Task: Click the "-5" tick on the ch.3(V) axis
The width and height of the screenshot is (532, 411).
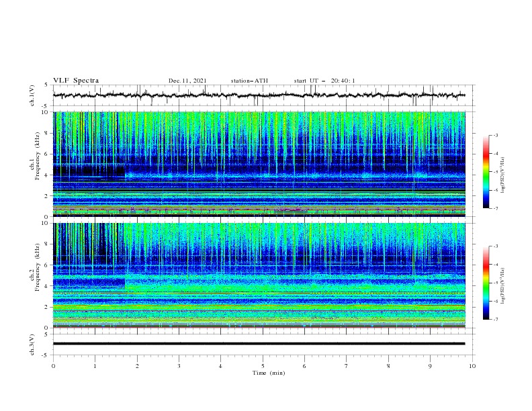Action: click(x=46, y=355)
